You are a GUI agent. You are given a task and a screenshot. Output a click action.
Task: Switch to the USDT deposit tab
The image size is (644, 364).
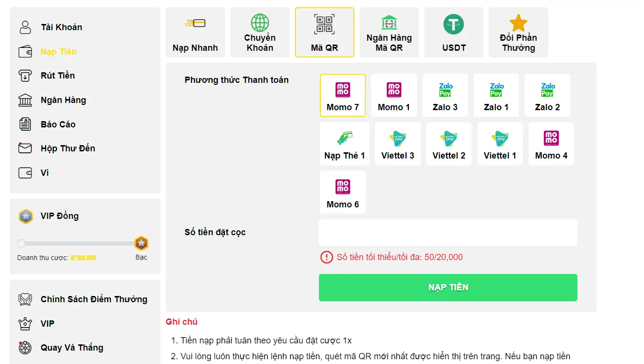453,32
